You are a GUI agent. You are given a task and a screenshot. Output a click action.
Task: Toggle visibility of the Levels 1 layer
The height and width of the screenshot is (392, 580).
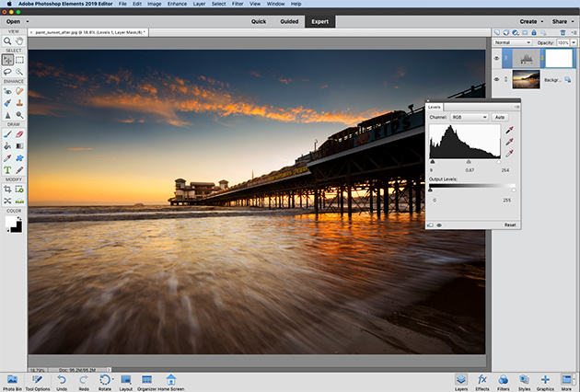497,58
